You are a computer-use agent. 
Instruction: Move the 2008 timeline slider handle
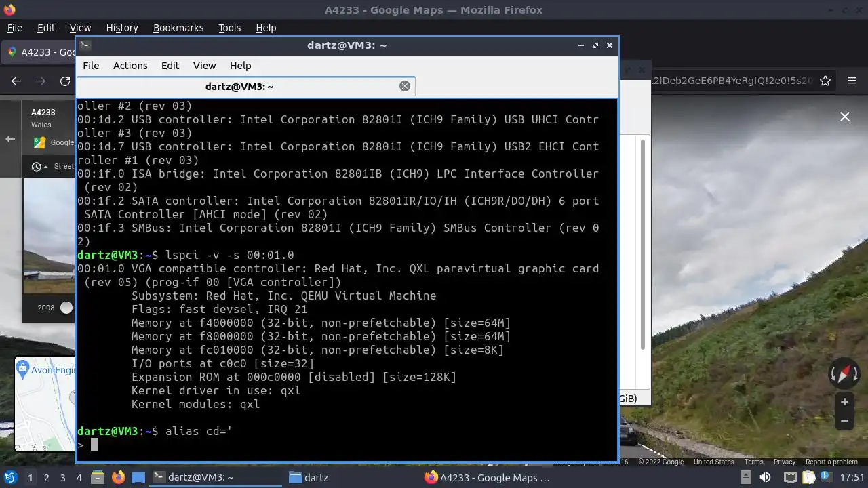(66, 308)
